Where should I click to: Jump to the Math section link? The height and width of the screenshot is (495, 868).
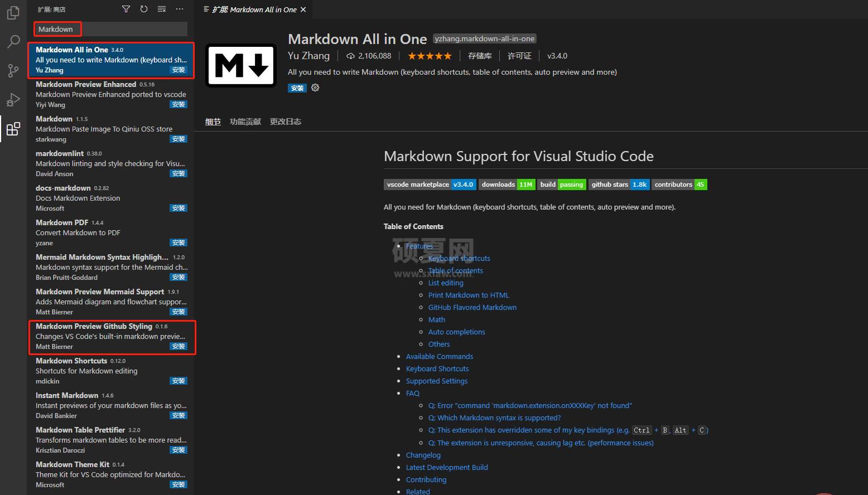[x=437, y=320]
